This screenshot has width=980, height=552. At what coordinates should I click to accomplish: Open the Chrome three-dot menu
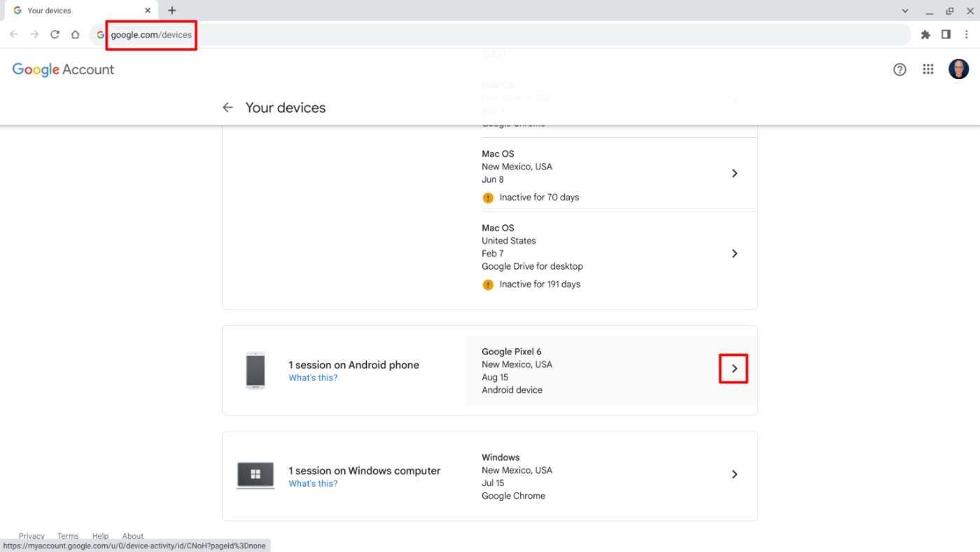tap(967, 34)
